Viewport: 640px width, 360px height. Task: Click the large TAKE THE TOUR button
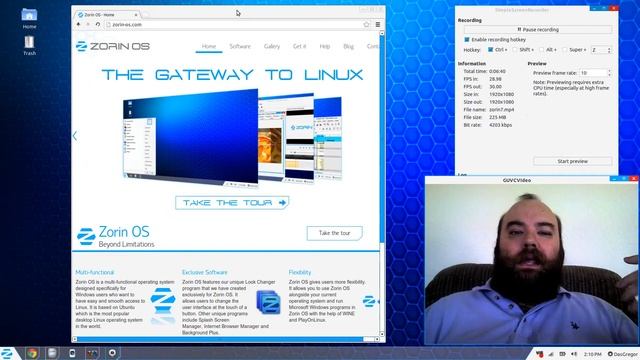(x=232, y=202)
